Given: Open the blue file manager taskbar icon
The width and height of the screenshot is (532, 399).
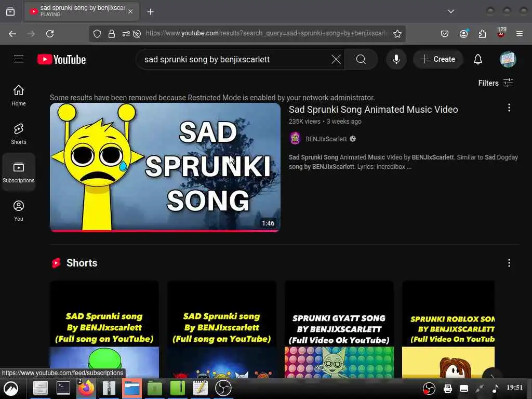Looking at the screenshot, I should tap(131, 388).
